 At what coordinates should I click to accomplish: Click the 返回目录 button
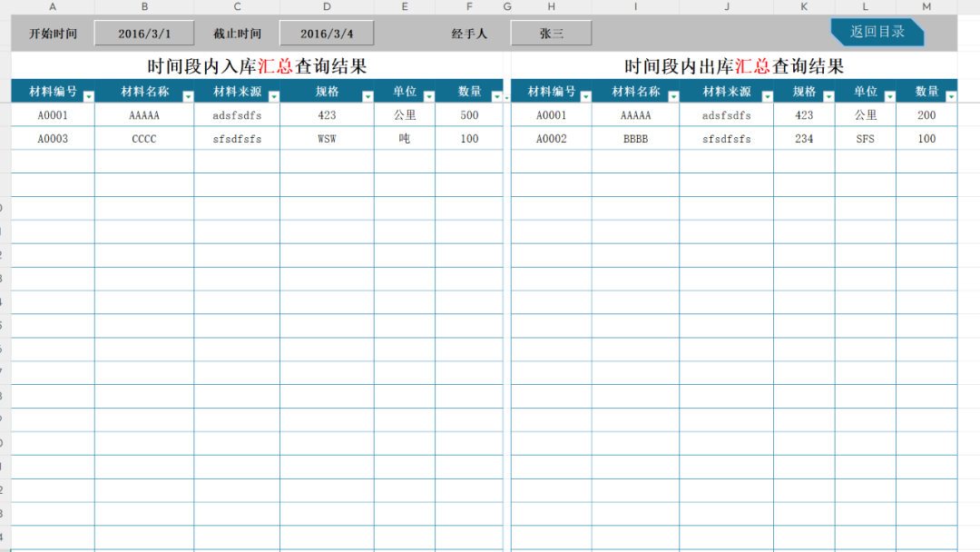877,32
